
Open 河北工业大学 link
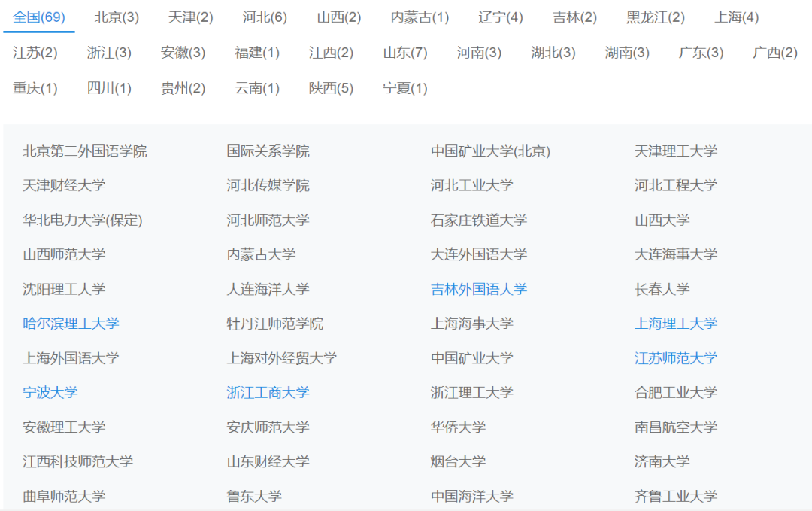click(471, 186)
